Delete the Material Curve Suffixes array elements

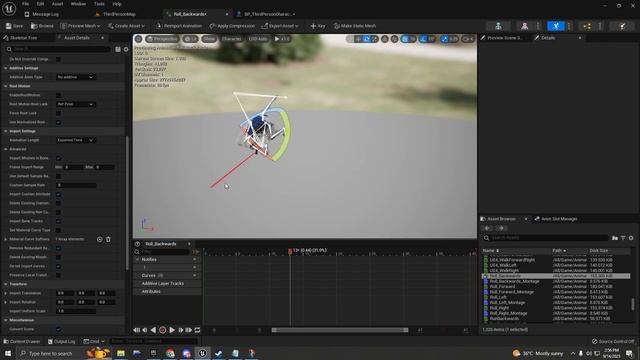click(x=108, y=239)
